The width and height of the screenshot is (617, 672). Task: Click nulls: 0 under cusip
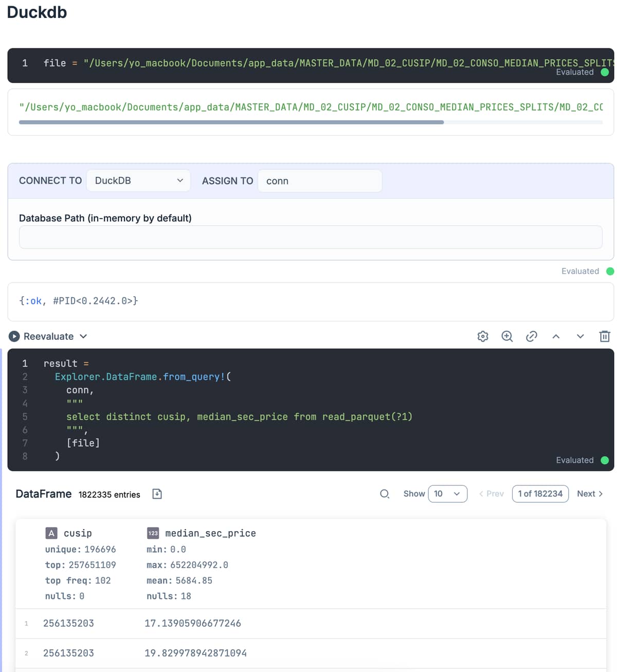coord(65,596)
